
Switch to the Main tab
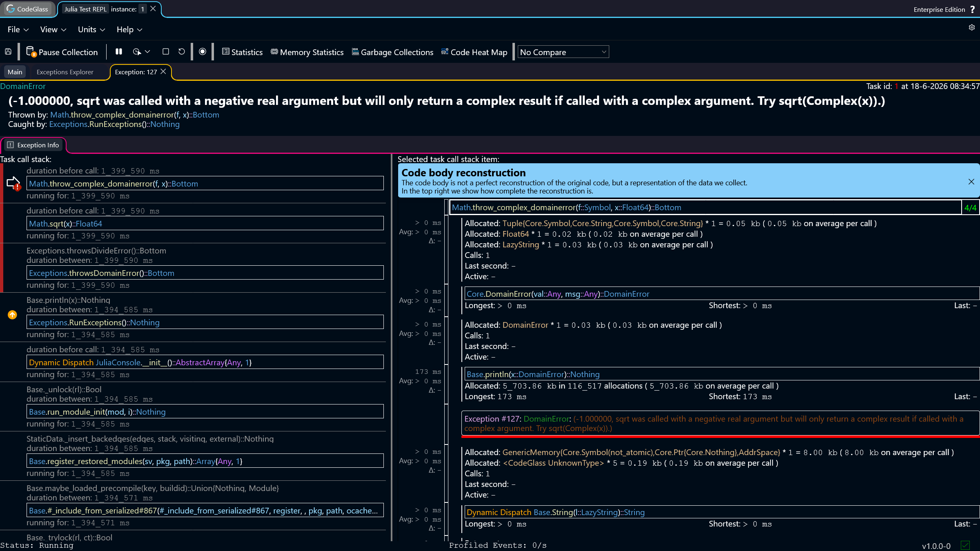(x=15, y=72)
